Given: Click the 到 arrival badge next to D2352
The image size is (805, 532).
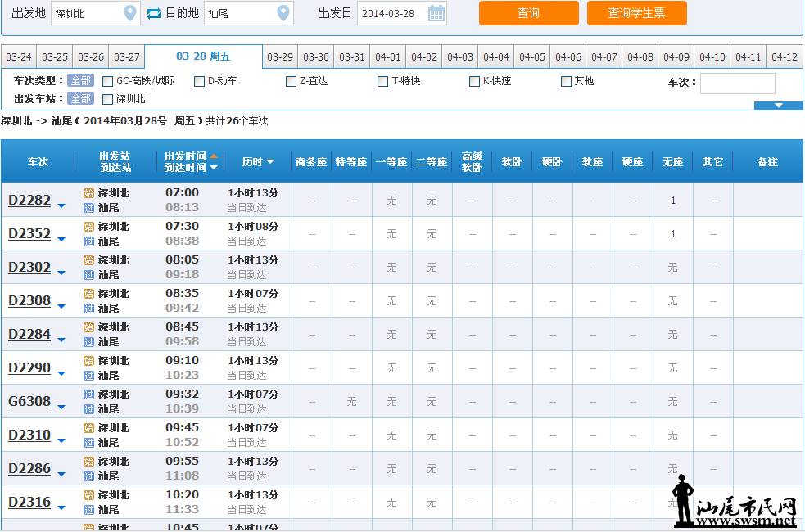Looking at the screenshot, I should coord(88,241).
